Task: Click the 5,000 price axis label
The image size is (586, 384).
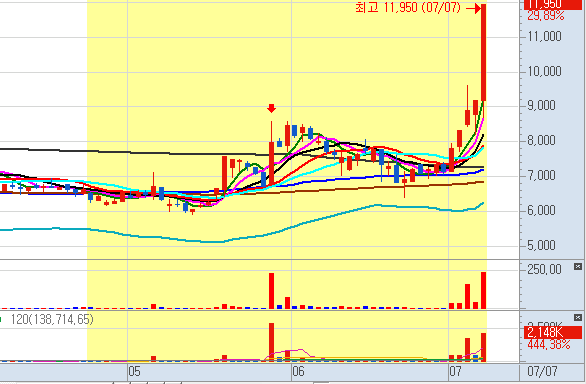Action: pyautogui.click(x=541, y=245)
